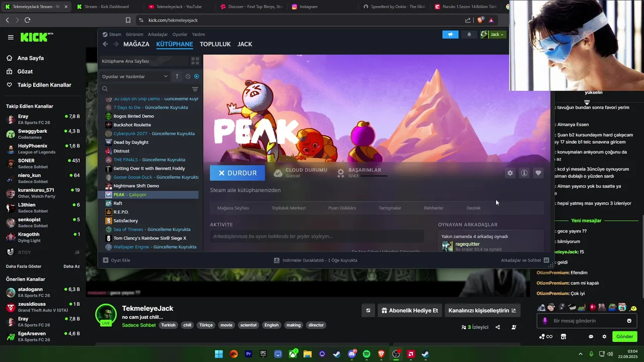Click Steam announcements megaphone icon
Image resolution: width=644 pixels, height=362 pixels.
click(x=450, y=34)
